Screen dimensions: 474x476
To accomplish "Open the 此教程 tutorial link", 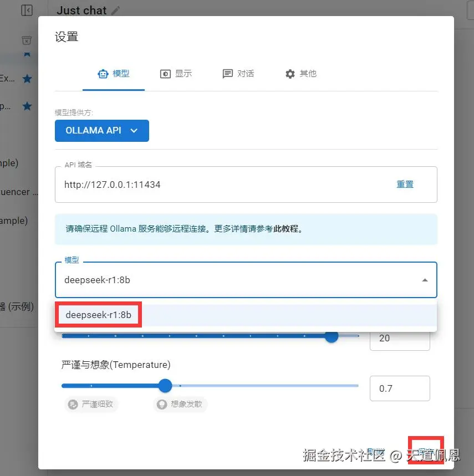I will [286, 229].
